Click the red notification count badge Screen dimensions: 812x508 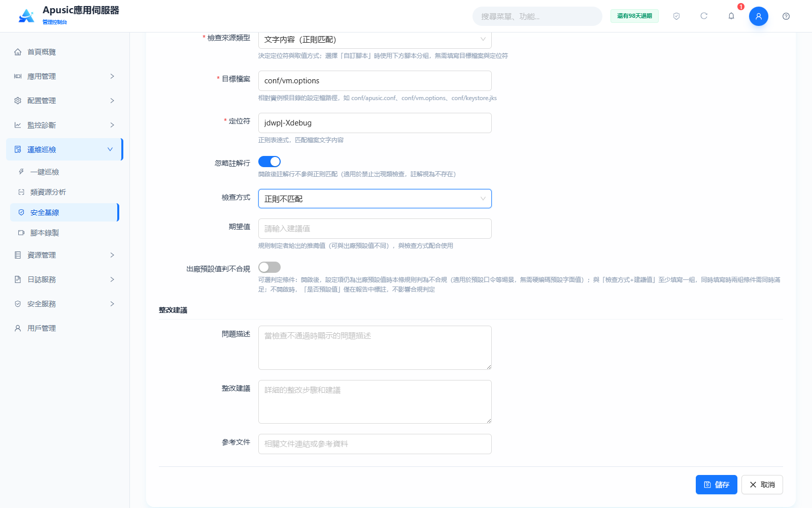tap(741, 7)
